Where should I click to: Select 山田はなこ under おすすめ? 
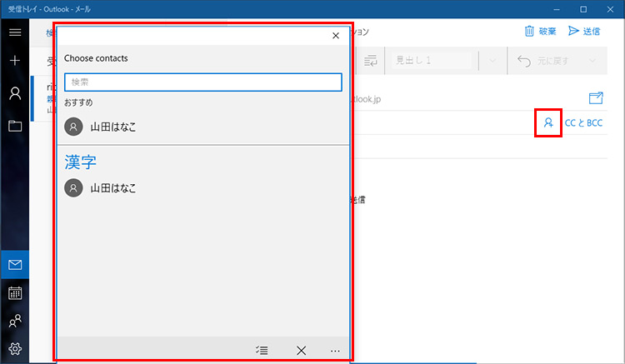[x=112, y=127]
